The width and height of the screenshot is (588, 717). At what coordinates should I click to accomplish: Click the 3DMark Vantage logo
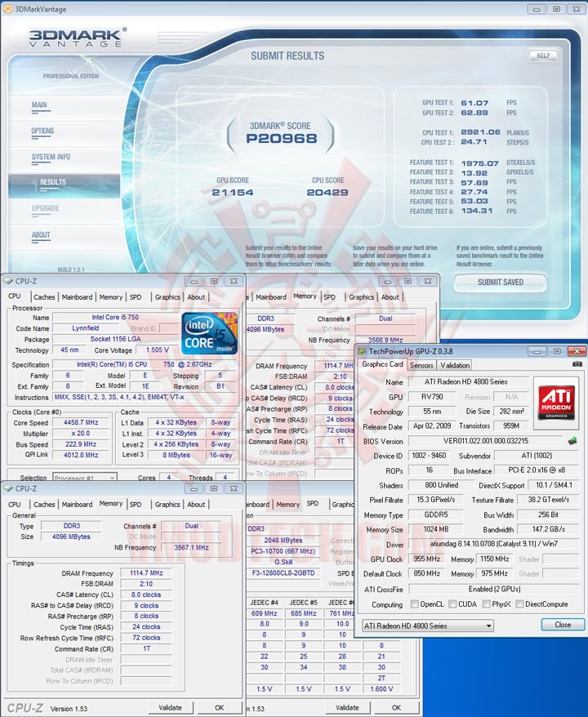[x=78, y=38]
